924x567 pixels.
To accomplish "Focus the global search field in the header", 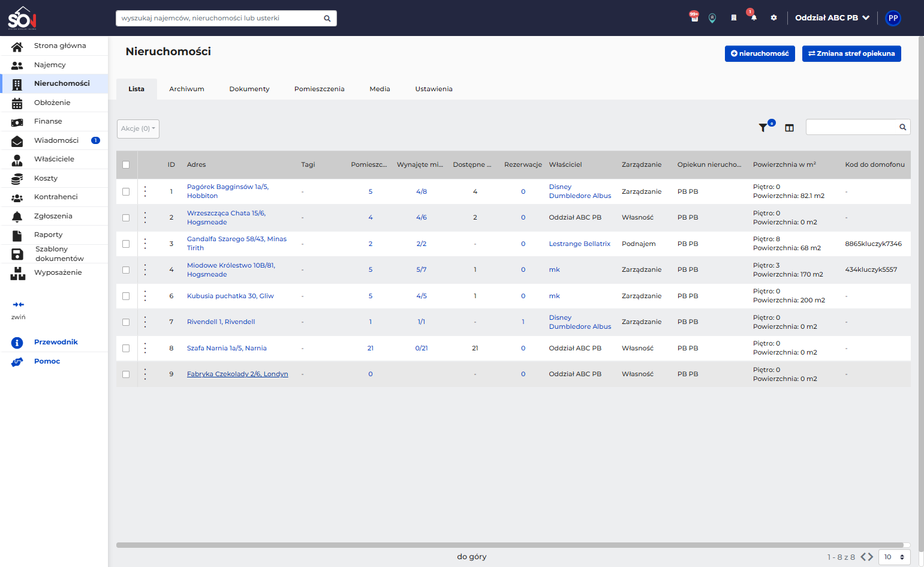I will 226,18.
